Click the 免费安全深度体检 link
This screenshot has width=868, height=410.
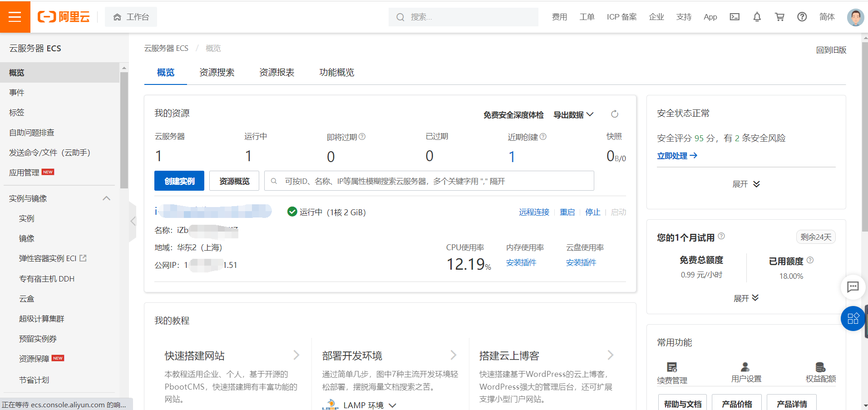click(x=513, y=115)
